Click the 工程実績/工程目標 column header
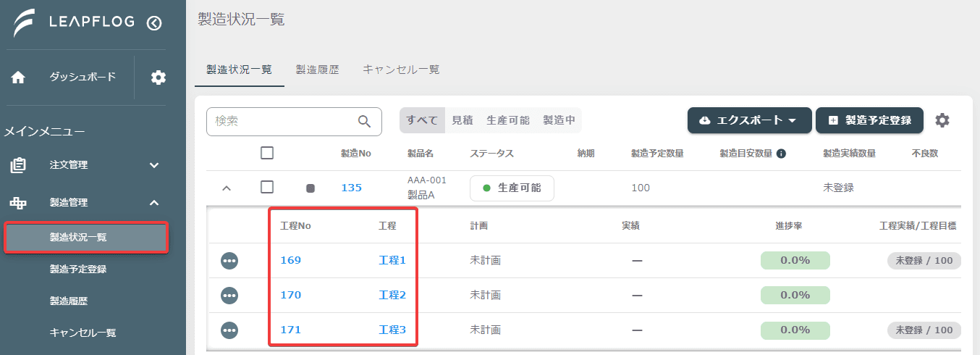 tap(918, 226)
